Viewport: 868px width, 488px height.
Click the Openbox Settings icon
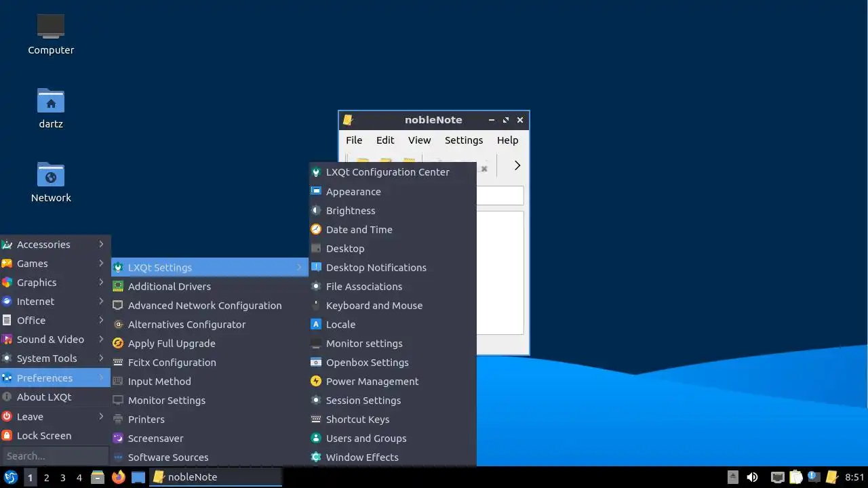pos(316,363)
